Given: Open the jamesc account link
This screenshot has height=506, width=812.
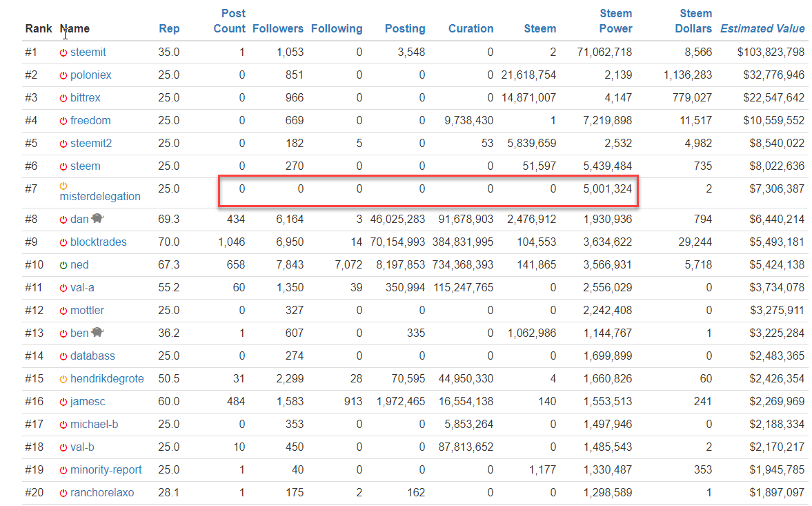Looking at the screenshot, I should pyautogui.click(x=88, y=402).
